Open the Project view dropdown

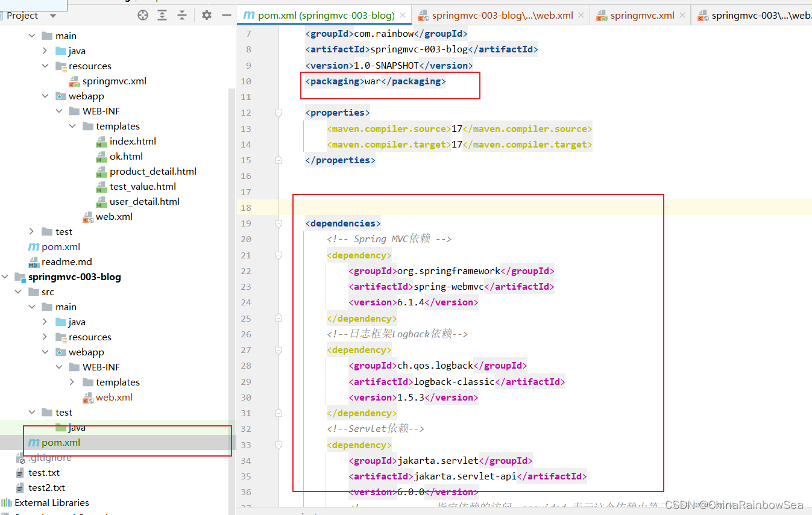click(53, 16)
